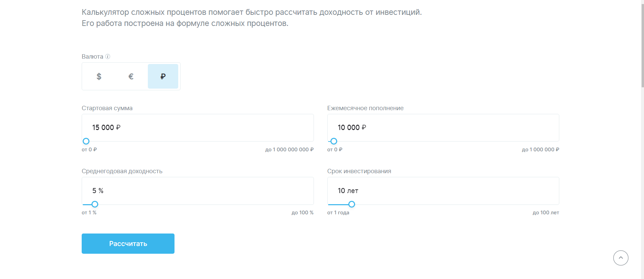Viewport: 644px width, 279px height.
Task: Toggle currency selection to dollars
Action: 99,76
